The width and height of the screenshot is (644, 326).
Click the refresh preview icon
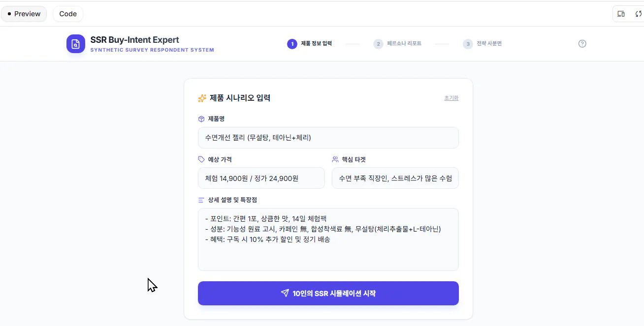point(638,14)
